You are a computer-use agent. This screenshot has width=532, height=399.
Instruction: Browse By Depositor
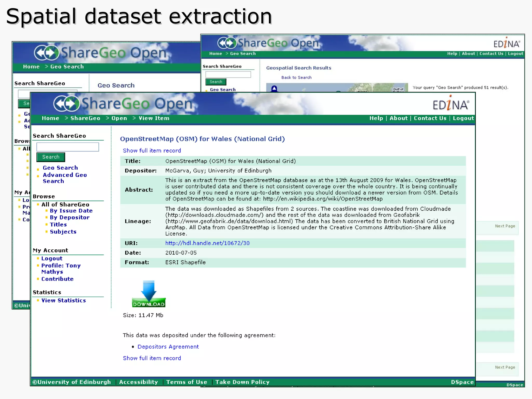[70, 217]
